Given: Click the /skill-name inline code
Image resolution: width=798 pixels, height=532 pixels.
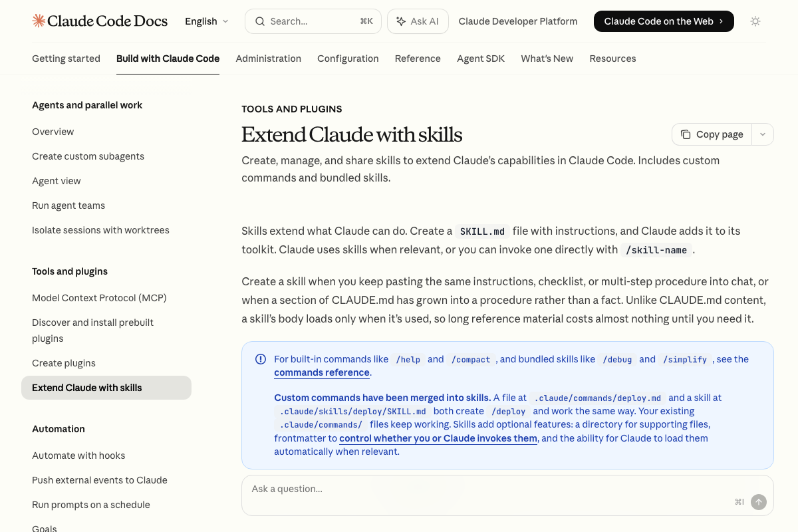Looking at the screenshot, I should 657,250.
